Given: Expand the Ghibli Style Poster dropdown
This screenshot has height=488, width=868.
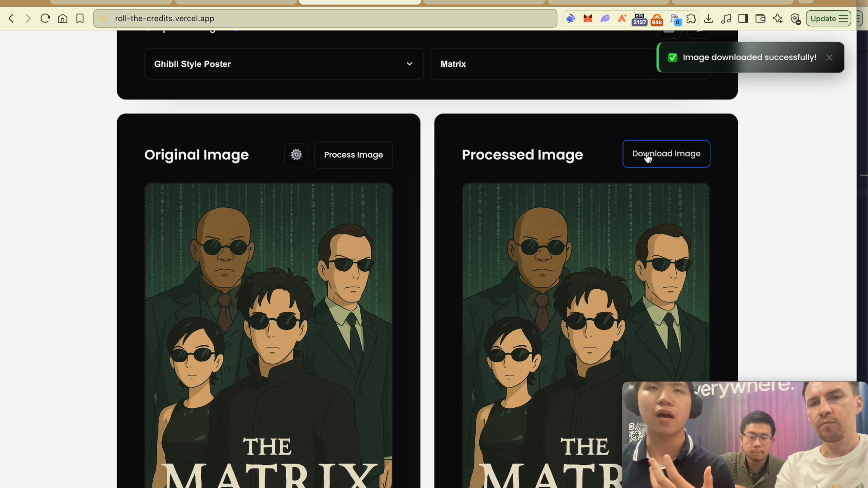Looking at the screenshot, I should (x=284, y=64).
